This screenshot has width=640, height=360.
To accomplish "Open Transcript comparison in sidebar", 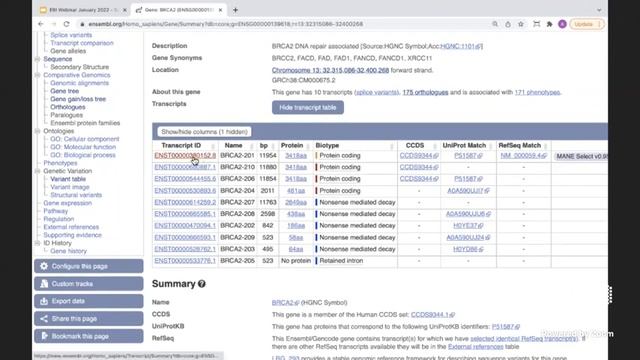I will [82, 43].
